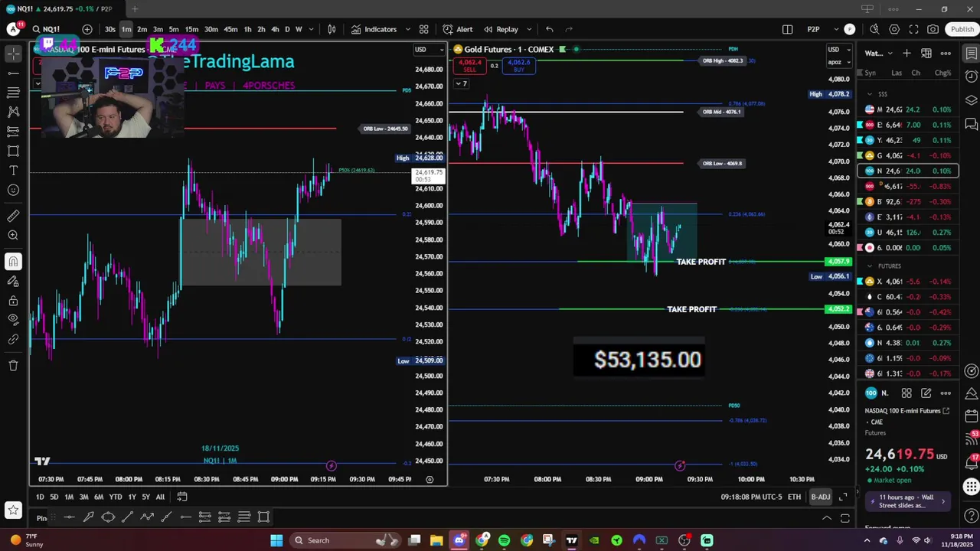This screenshot has height=551, width=980.
Task: Undo the last chart action
Action: 549,29
